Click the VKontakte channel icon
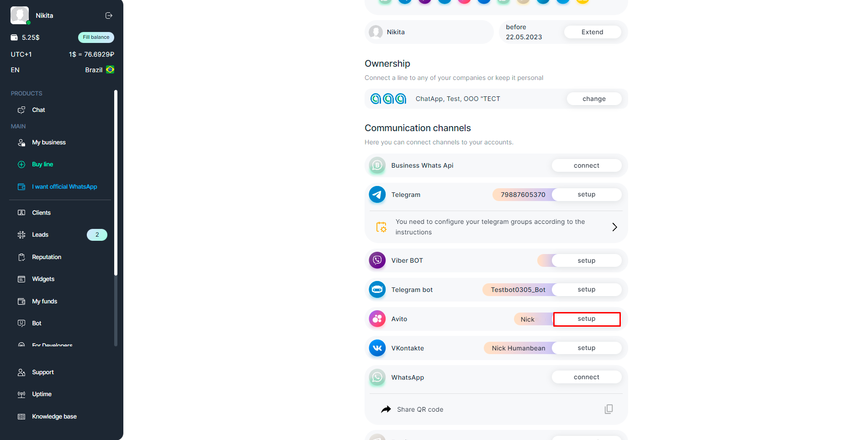 [x=377, y=348]
